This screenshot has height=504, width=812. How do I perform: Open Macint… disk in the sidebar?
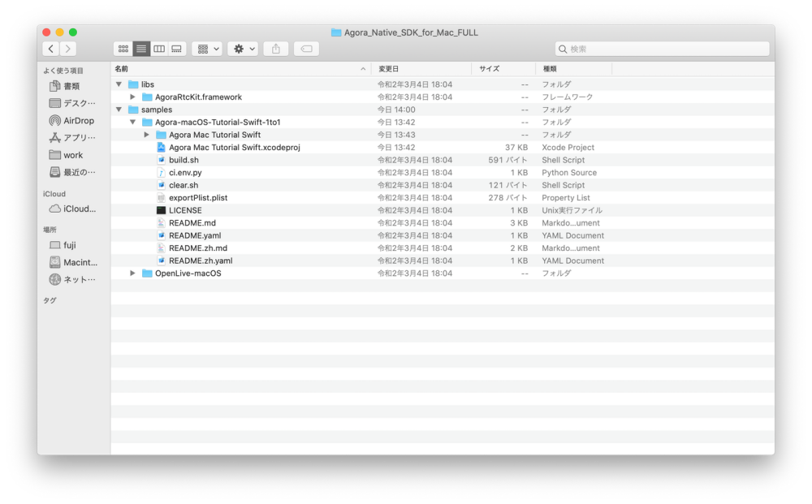point(71,262)
